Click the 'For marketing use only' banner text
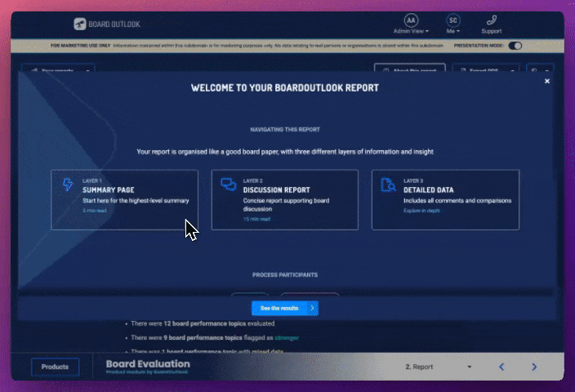 click(80, 46)
